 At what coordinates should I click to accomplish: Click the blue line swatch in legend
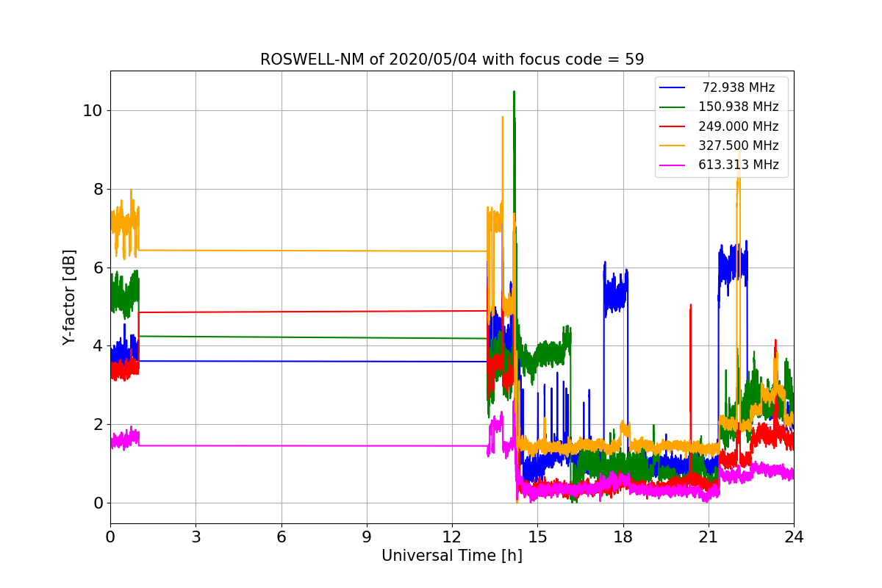[x=673, y=88]
